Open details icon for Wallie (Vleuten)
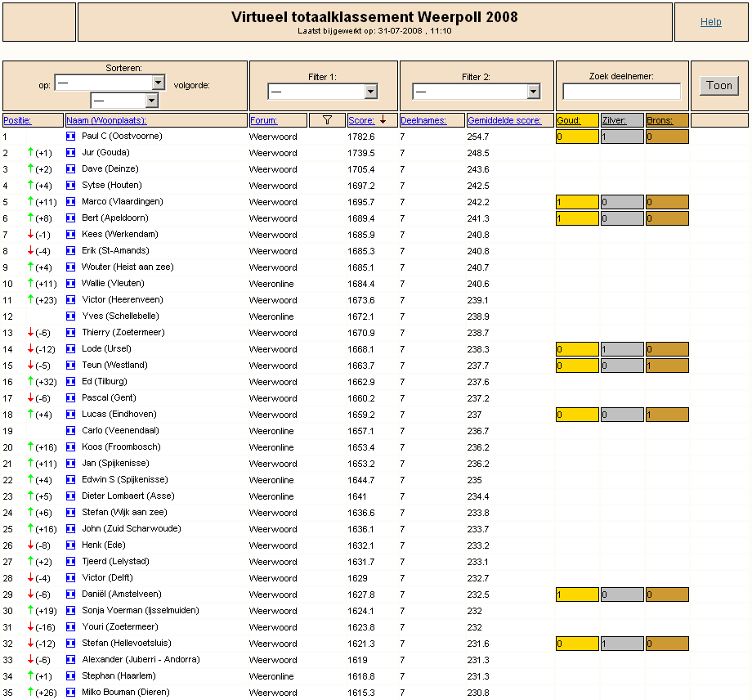The image size is (752, 700). click(70, 284)
